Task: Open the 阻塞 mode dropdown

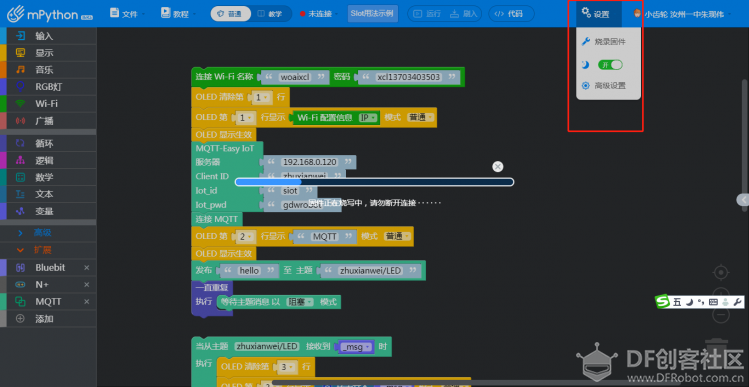Action: [x=300, y=302]
